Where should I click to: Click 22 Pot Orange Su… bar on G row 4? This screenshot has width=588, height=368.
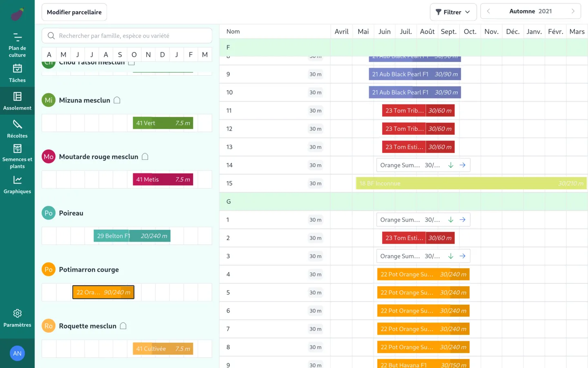pyautogui.click(x=423, y=274)
